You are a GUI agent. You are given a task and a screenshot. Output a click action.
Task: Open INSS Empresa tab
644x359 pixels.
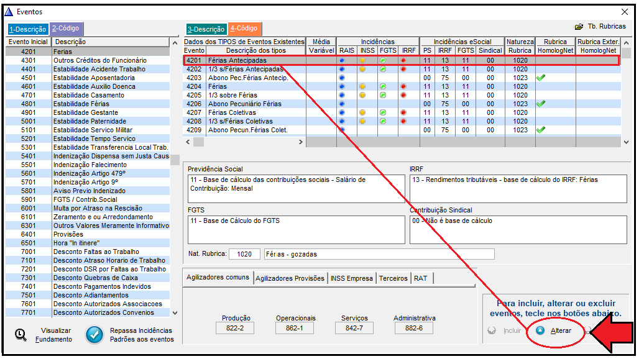click(x=352, y=278)
